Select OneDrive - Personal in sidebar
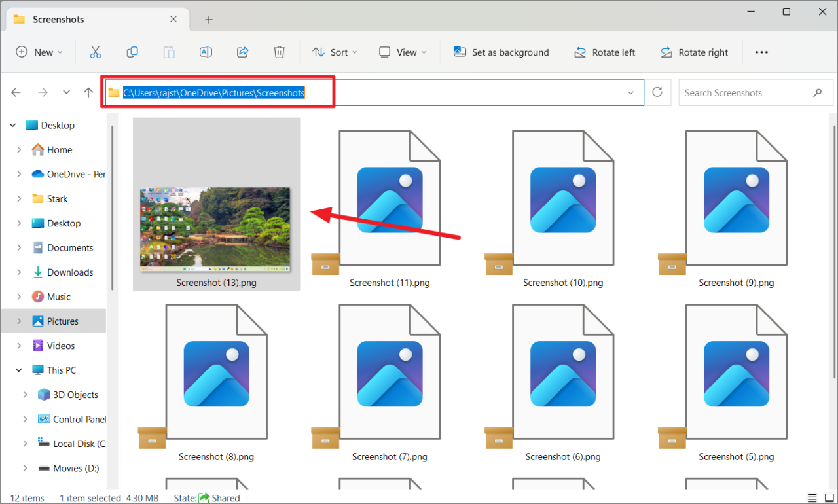 [x=69, y=174]
